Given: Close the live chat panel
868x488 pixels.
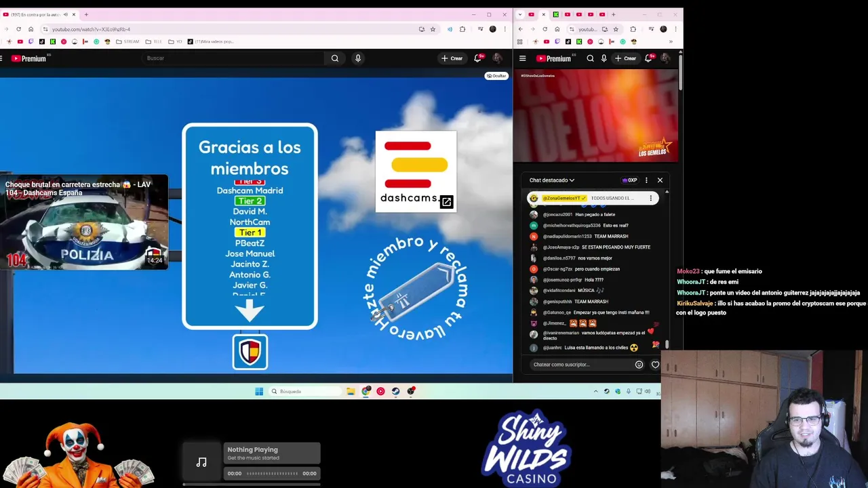Looking at the screenshot, I should [660, 180].
